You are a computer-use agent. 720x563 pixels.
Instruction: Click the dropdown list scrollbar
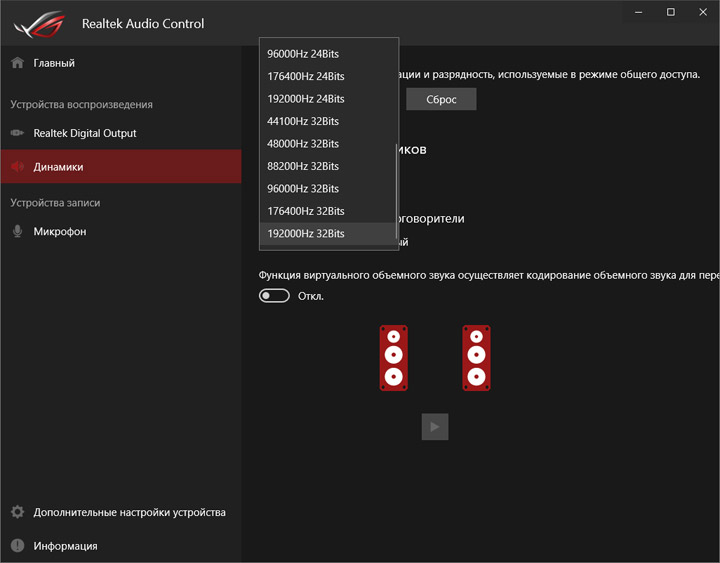click(396, 191)
